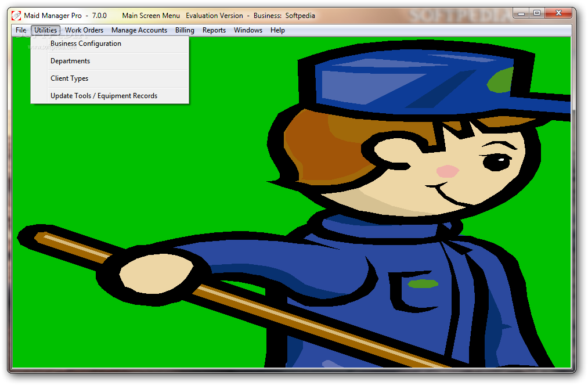
Task: Select the Departments menu entry
Action: click(x=110, y=61)
